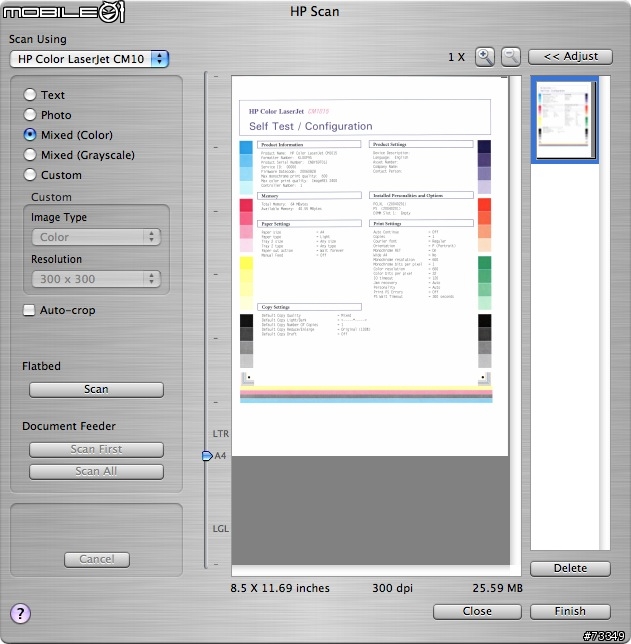Screen dimensions: 631x644
Task: Click the 1 X zoom level text
Action: point(456,57)
